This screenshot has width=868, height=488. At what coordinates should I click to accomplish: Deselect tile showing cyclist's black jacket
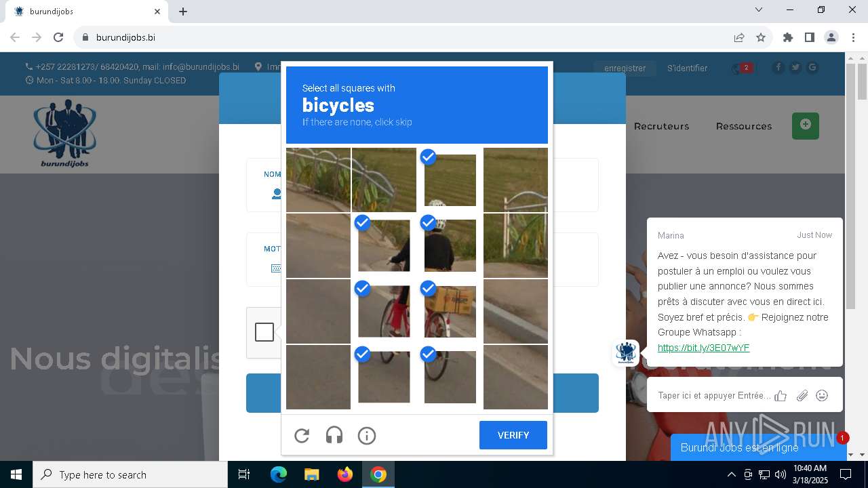click(450, 245)
